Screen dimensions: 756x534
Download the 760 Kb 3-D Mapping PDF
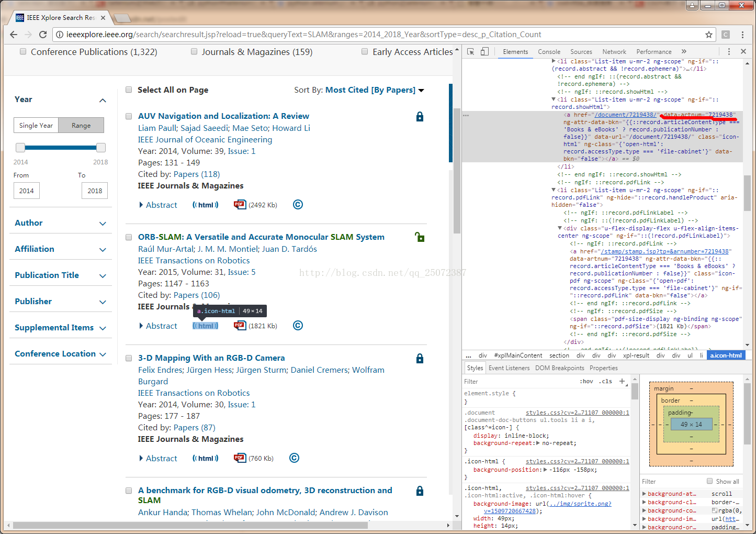(x=240, y=458)
